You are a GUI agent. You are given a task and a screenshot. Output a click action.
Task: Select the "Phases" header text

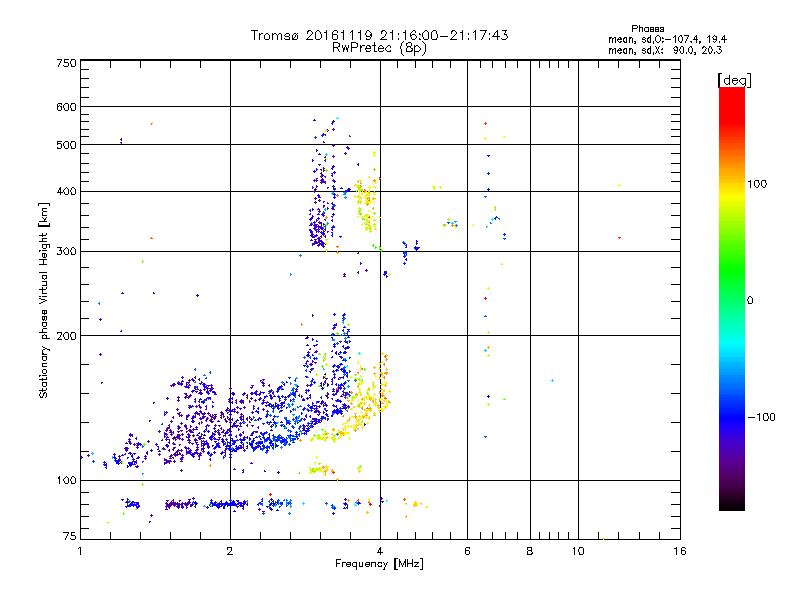tap(647, 29)
